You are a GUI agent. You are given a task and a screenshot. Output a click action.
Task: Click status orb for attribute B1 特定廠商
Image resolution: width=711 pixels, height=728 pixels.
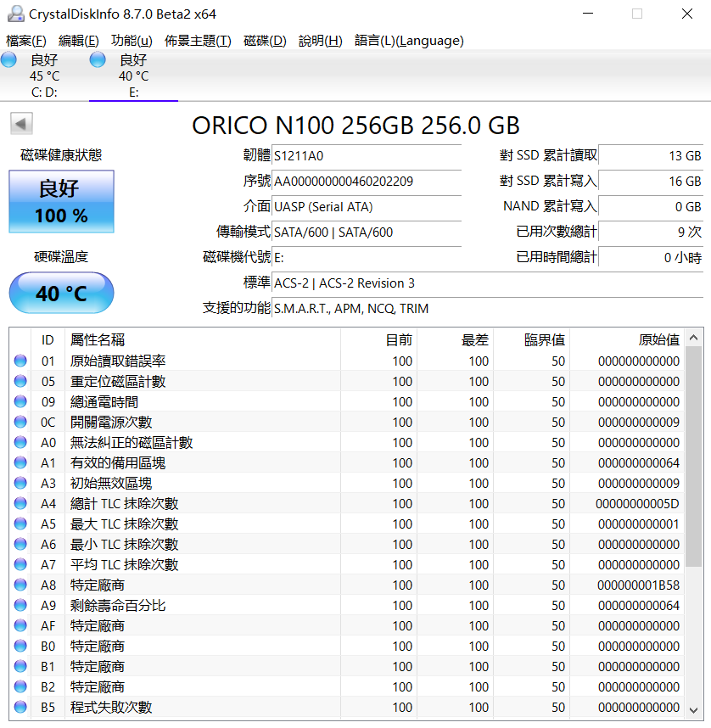point(20,666)
